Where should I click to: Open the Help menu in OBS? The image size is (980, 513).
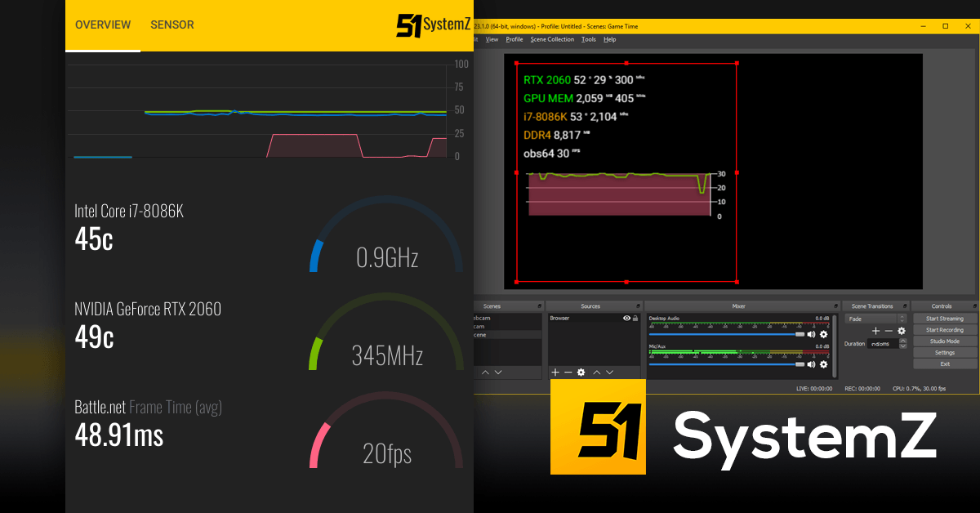[609, 39]
